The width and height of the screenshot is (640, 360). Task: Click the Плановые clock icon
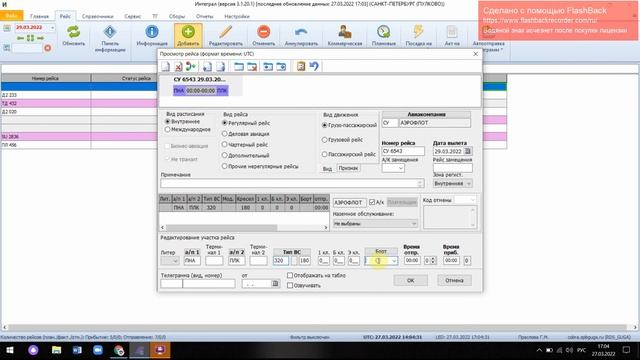click(x=383, y=32)
